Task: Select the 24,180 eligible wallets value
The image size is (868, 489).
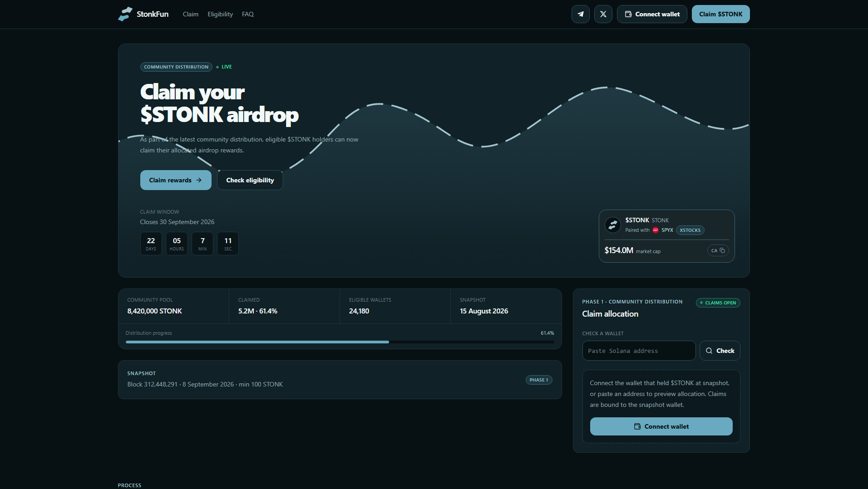Action: (359, 311)
